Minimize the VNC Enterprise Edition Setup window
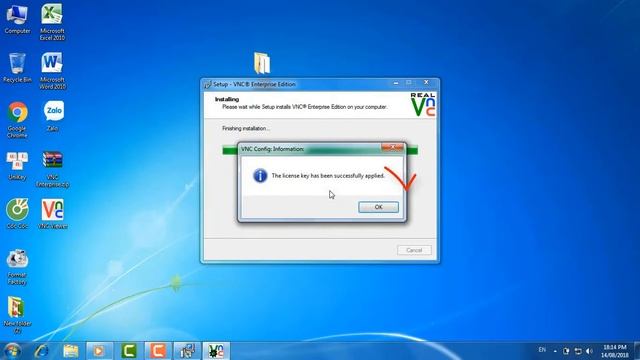The width and height of the screenshot is (640, 360). 396,83
